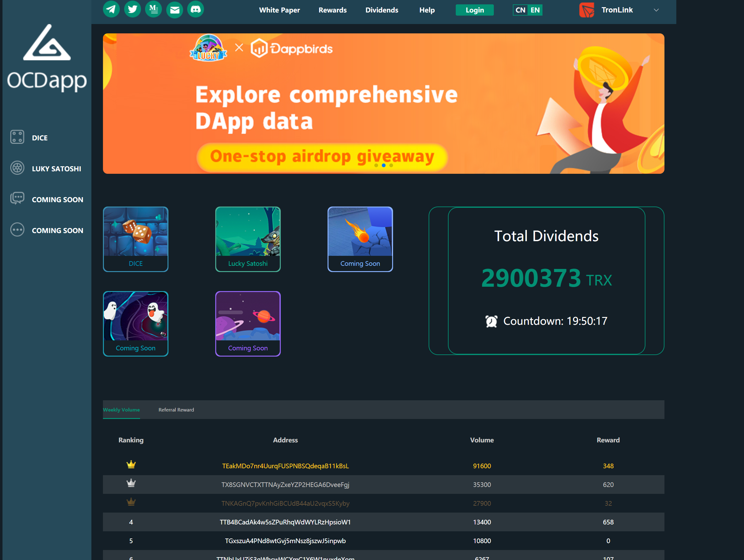Open the Discord community icon
The height and width of the screenshot is (560, 744).
(x=195, y=9)
